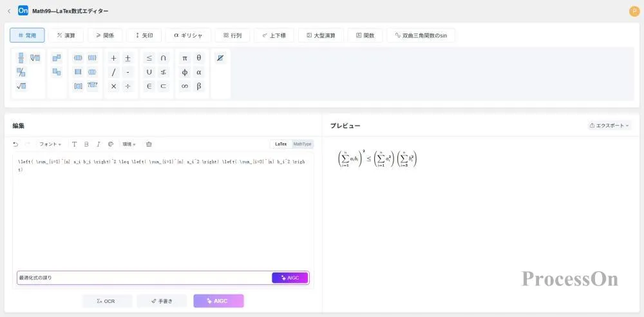Open the 矢印 category tab
Viewport: 644px width, 317px height.
point(144,35)
